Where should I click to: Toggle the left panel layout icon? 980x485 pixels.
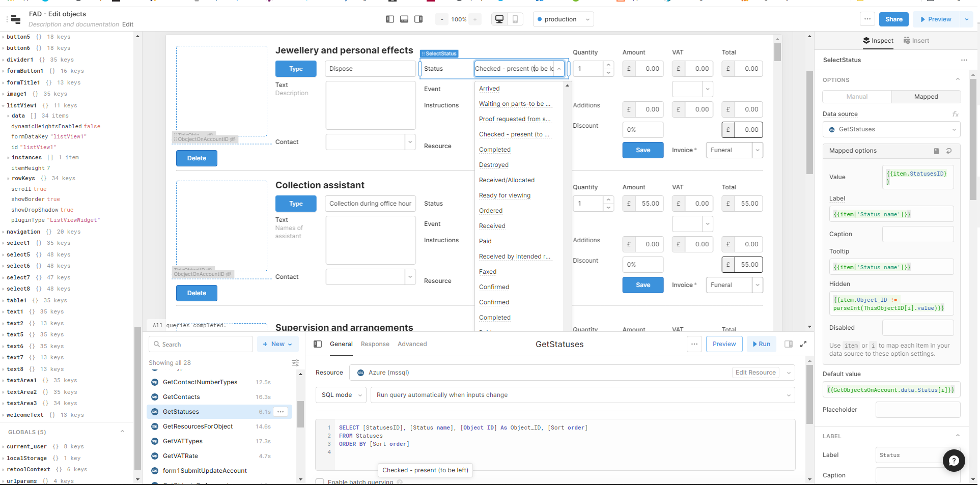click(390, 19)
